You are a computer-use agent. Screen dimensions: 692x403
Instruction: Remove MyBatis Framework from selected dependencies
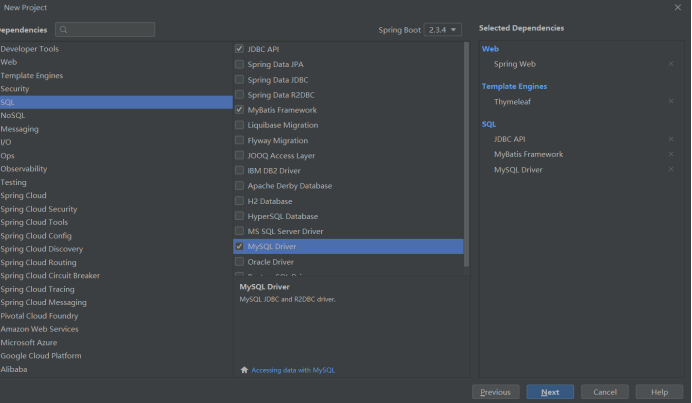tap(671, 154)
